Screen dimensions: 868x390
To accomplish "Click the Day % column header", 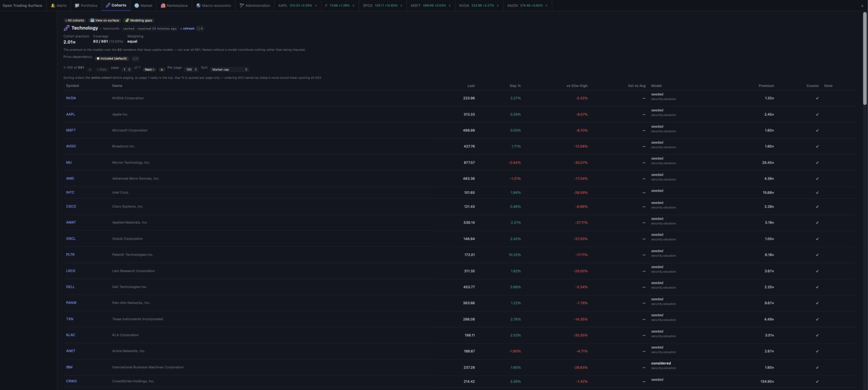I will (x=515, y=86).
